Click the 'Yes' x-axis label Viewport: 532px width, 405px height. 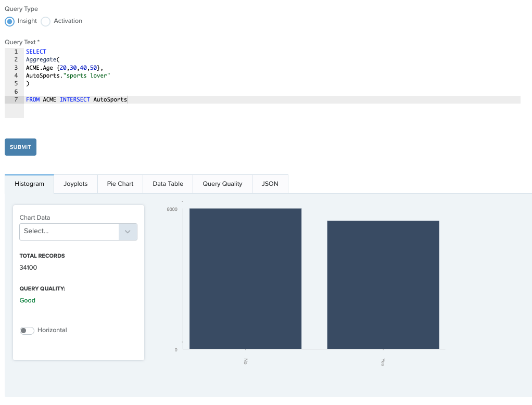(383, 362)
